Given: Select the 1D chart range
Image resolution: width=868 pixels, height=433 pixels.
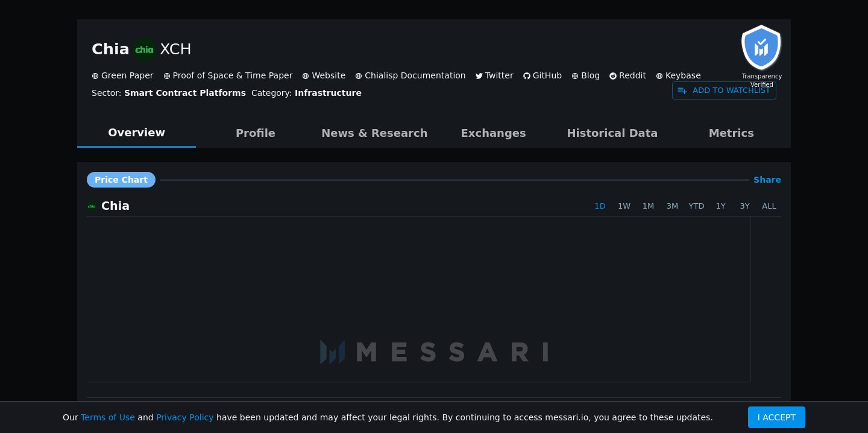Looking at the screenshot, I should coord(600,206).
